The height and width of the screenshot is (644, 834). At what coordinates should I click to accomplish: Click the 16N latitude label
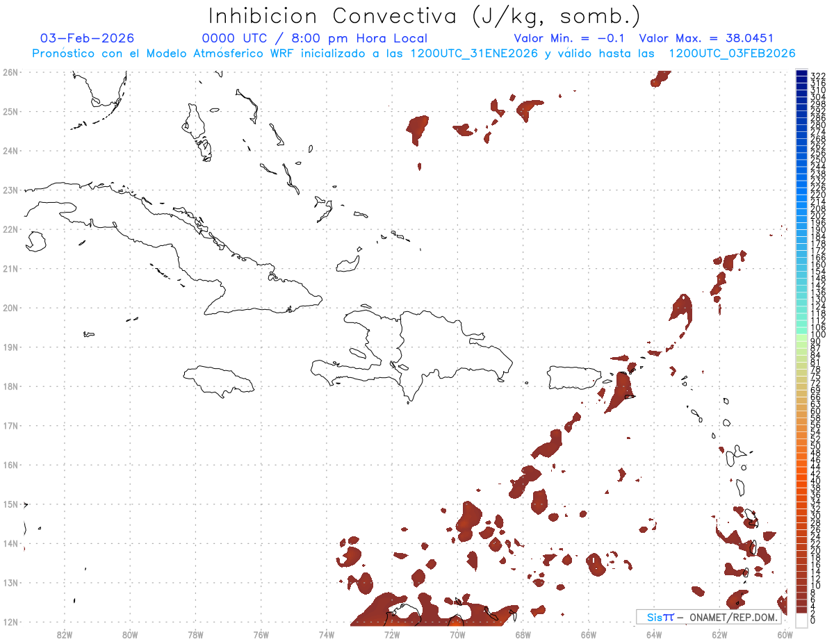(x=10, y=465)
